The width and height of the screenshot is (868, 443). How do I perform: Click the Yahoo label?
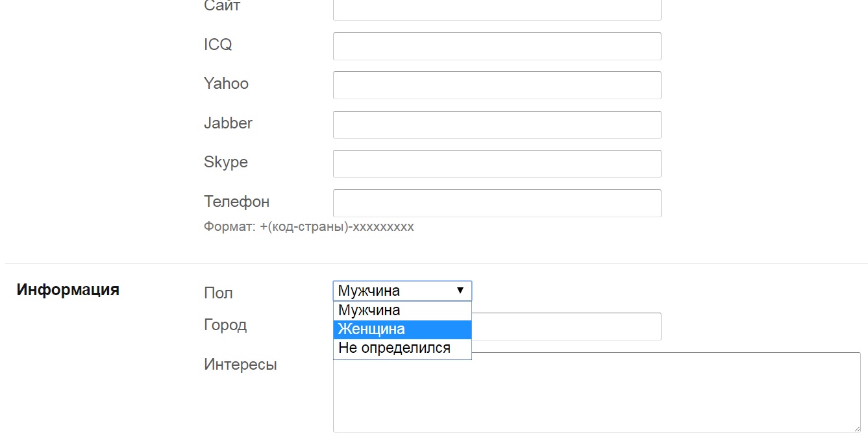[x=226, y=83]
